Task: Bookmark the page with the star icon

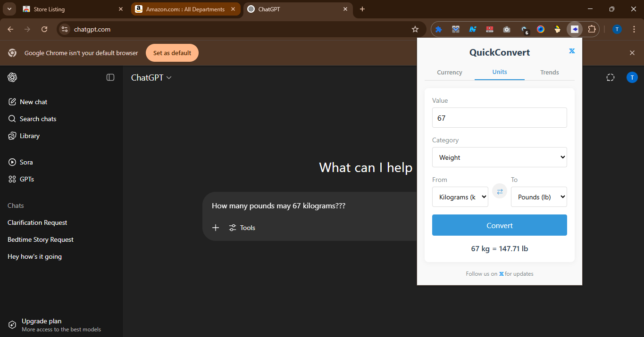Action: pyautogui.click(x=415, y=29)
